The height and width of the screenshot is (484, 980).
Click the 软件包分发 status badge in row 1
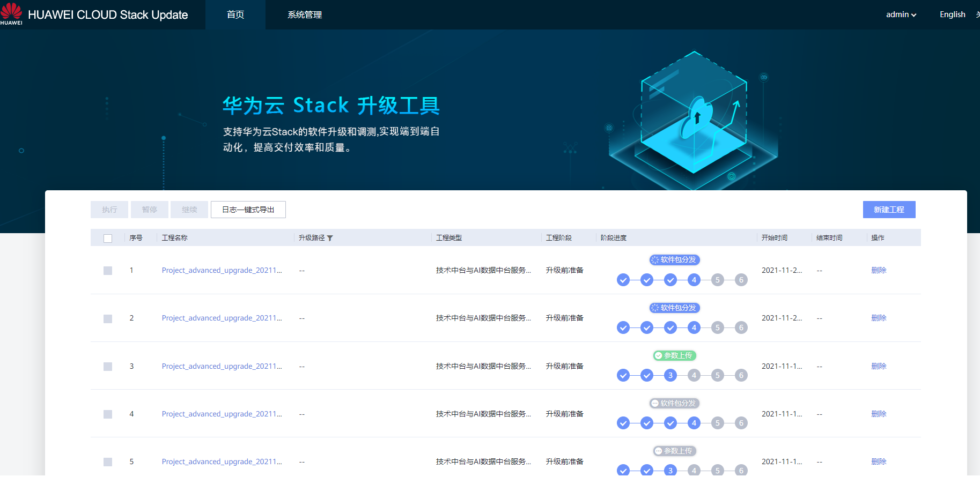(675, 260)
